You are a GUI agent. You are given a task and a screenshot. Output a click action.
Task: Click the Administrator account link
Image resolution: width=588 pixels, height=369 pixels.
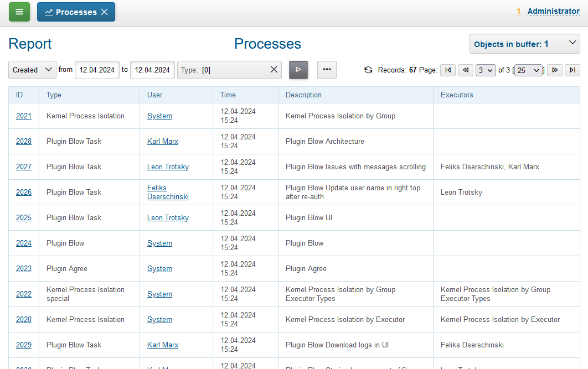(x=554, y=11)
